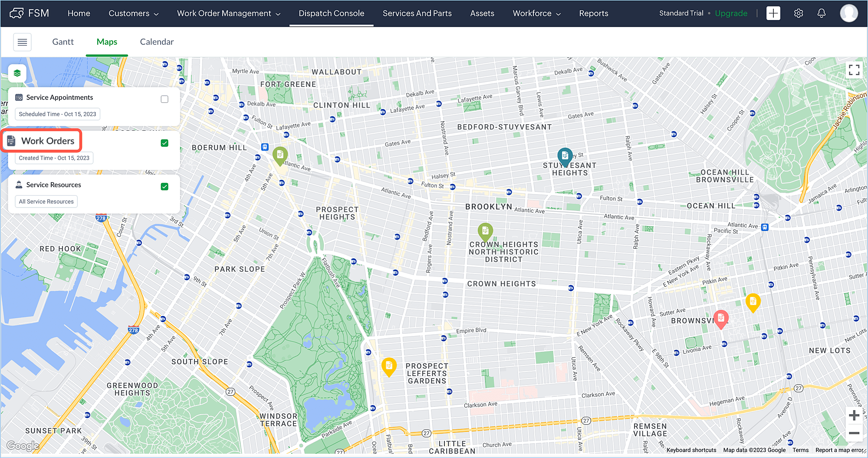Select the yellow work order pin northeast of Brownsville
868x458 pixels.
click(x=753, y=303)
